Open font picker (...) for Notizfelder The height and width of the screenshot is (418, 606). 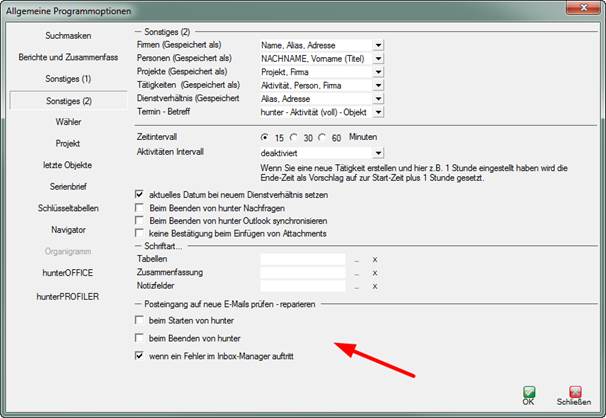[356, 286]
